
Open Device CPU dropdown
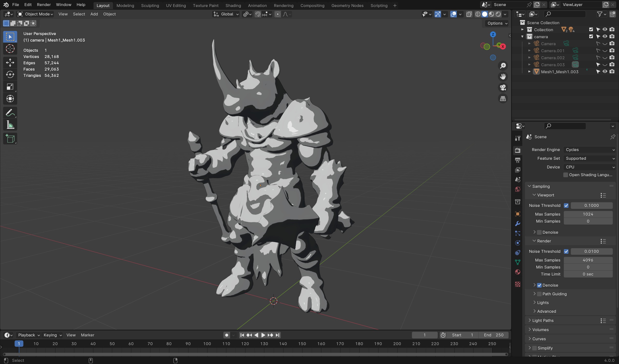pyautogui.click(x=589, y=167)
